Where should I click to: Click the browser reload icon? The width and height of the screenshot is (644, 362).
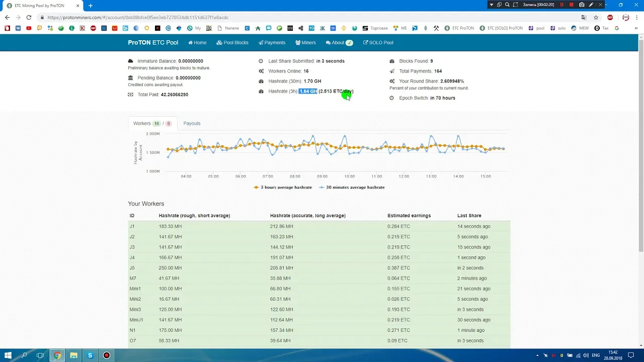(29, 17)
